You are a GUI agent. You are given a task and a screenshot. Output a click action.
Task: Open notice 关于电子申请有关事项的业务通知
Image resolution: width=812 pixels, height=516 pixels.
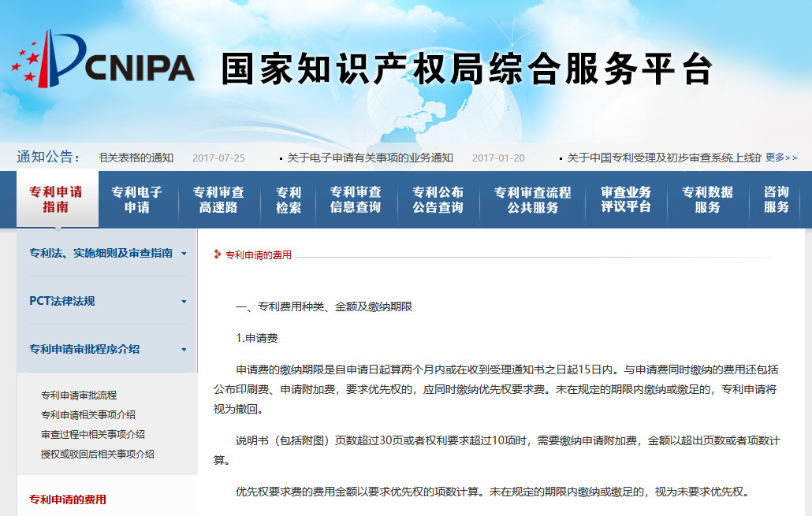tap(370, 158)
